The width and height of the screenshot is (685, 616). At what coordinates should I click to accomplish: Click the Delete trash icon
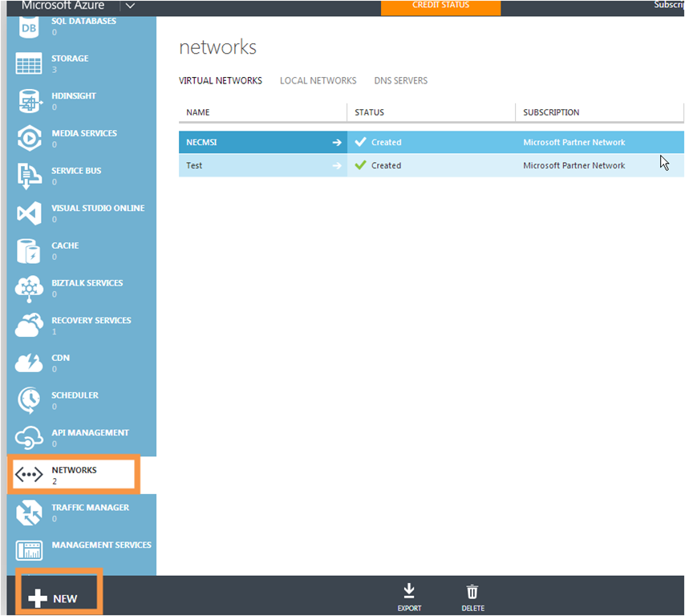pos(472,591)
